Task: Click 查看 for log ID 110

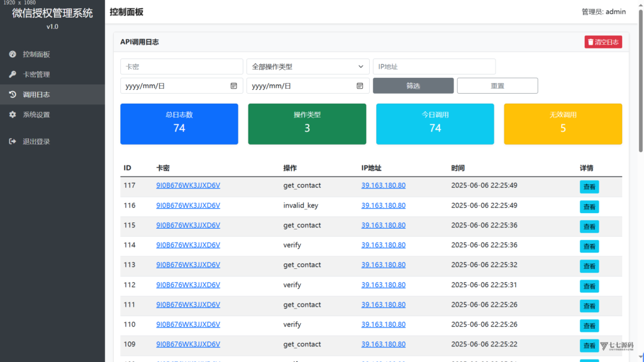Action: pyautogui.click(x=589, y=326)
